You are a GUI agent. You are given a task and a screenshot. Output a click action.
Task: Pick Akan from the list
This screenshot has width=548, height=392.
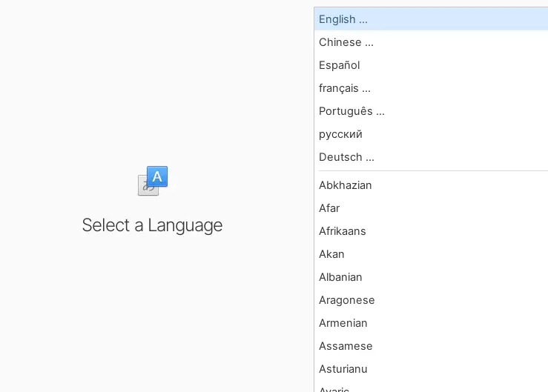[431, 254]
